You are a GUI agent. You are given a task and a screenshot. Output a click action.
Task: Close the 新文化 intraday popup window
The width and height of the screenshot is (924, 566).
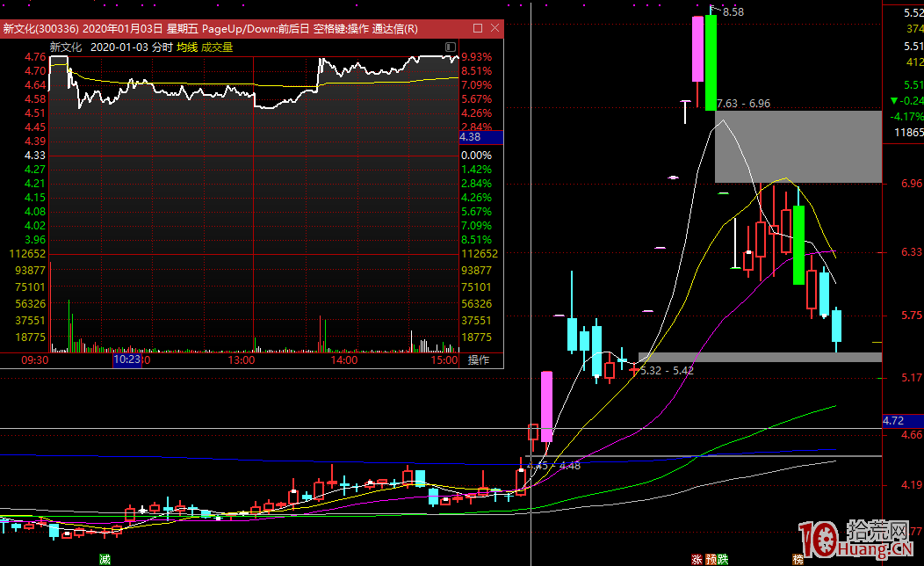point(494,28)
